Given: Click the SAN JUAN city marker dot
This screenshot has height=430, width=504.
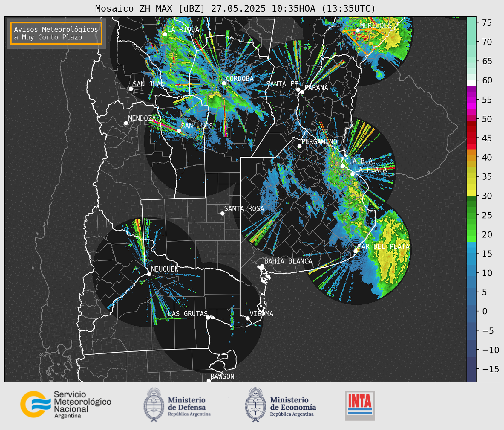Looking at the screenshot, I should [131, 89].
